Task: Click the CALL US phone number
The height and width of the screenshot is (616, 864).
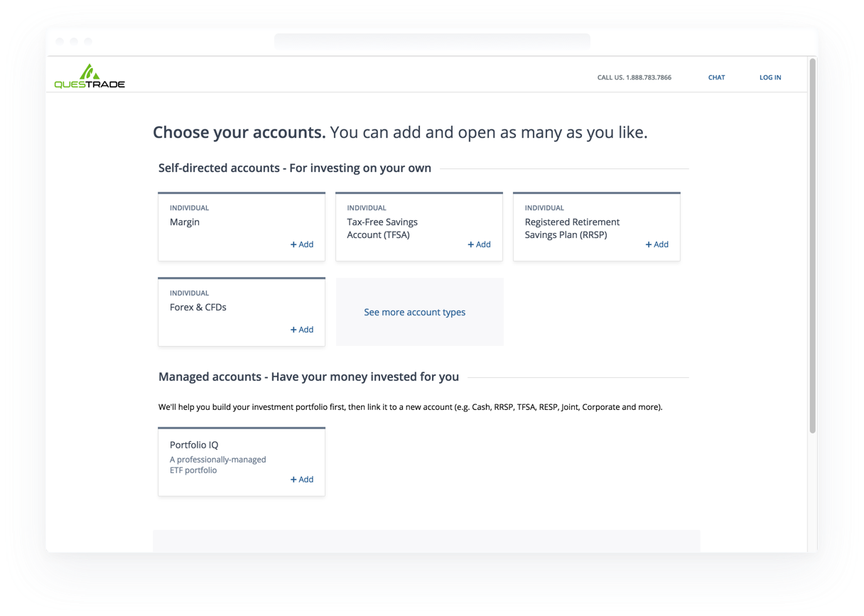Action: tap(634, 77)
